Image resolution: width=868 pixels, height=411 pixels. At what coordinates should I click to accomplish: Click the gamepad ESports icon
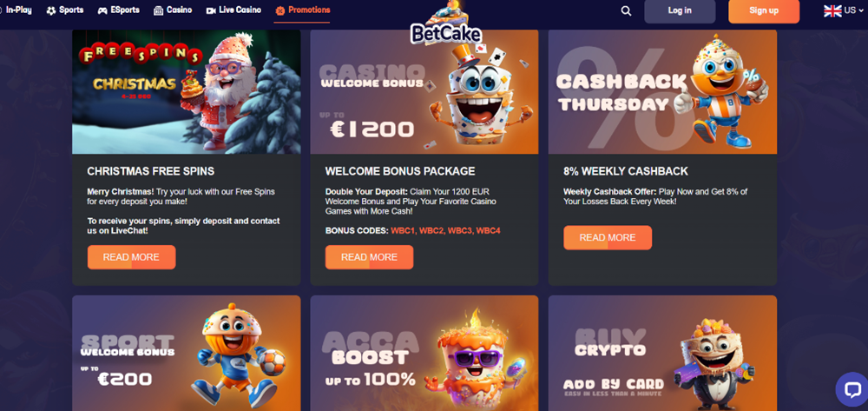pos(102,10)
